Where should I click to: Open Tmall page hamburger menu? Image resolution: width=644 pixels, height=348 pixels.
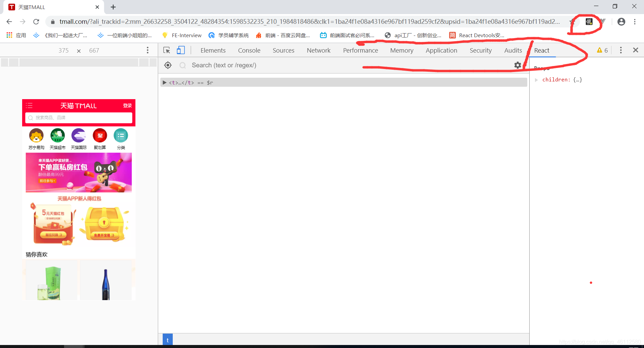click(x=29, y=106)
